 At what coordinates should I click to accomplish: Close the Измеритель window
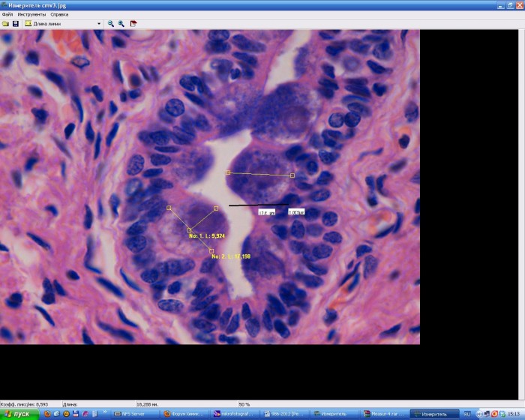pyautogui.click(x=520, y=5)
